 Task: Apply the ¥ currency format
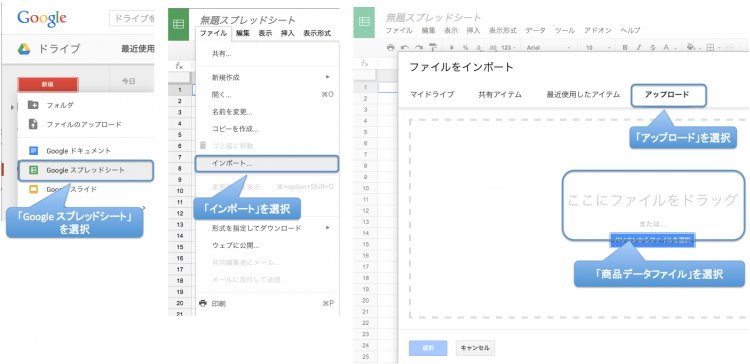pyautogui.click(x=452, y=48)
